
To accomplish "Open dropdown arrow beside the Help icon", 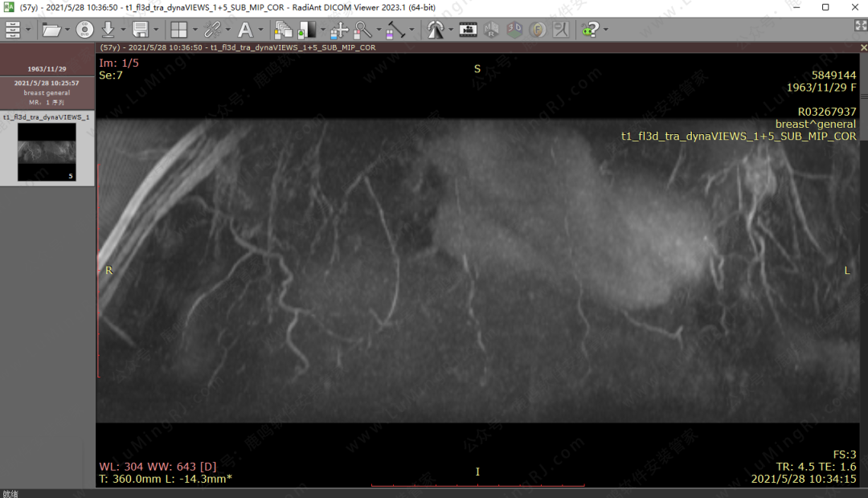I will (x=605, y=30).
